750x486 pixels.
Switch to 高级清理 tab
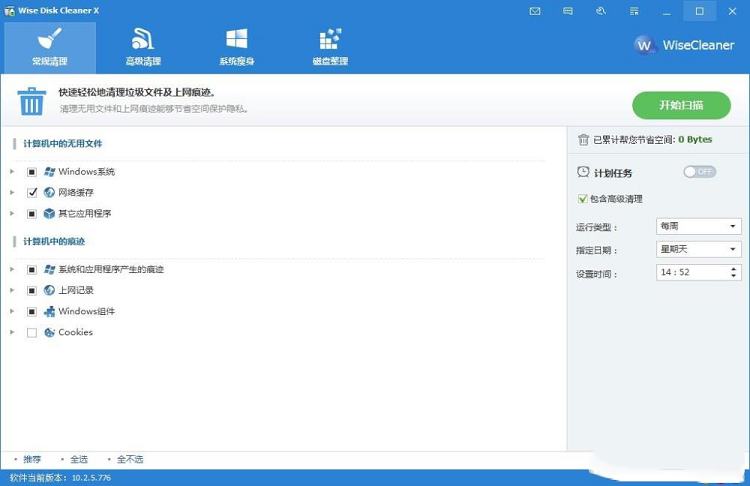(x=143, y=47)
